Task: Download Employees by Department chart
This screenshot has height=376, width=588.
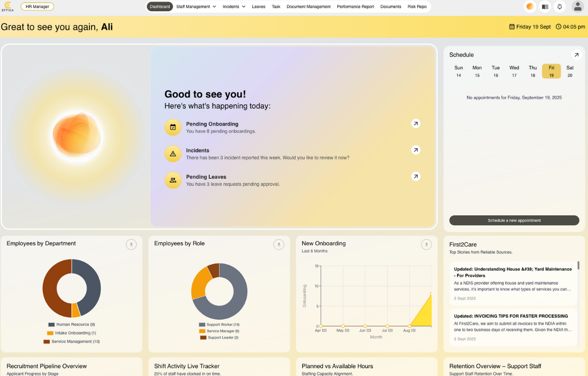Action: click(131, 244)
